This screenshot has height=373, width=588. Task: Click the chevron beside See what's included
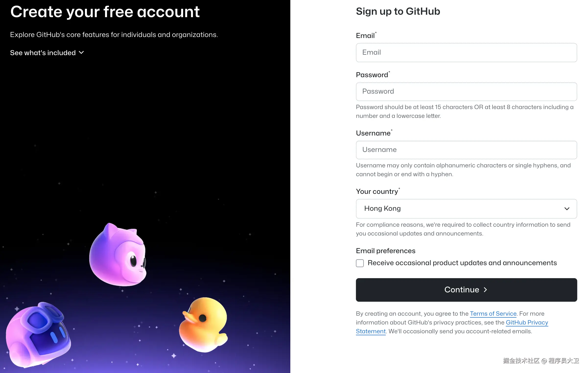click(x=82, y=53)
